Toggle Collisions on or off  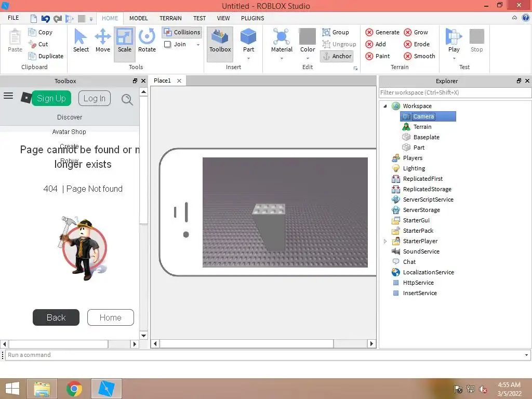click(182, 32)
